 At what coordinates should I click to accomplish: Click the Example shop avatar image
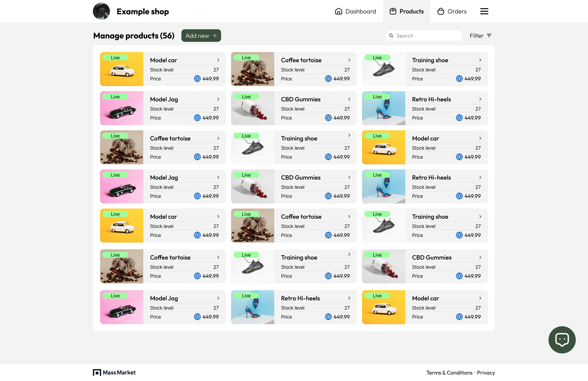coord(101,11)
